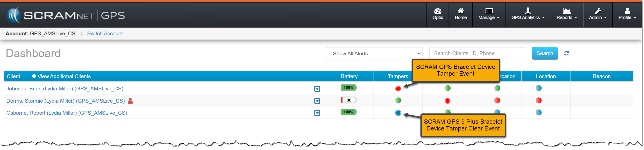Click the refresh icon beside Search
This screenshot has width=644, height=150.
(x=566, y=53)
